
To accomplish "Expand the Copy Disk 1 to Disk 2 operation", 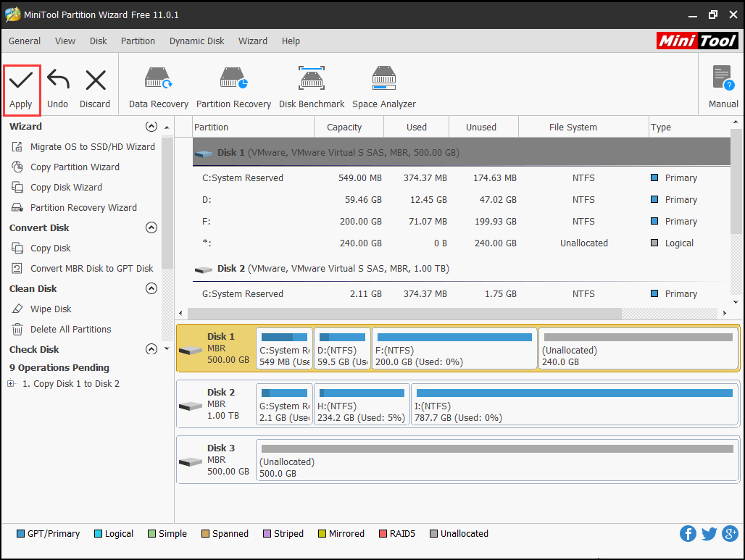I will click(11, 384).
